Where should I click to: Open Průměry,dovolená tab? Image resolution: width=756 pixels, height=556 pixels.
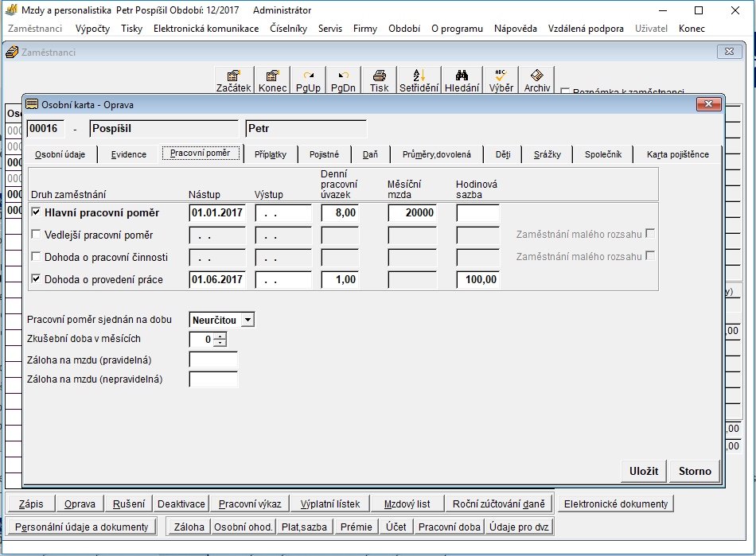pyautogui.click(x=436, y=154)
